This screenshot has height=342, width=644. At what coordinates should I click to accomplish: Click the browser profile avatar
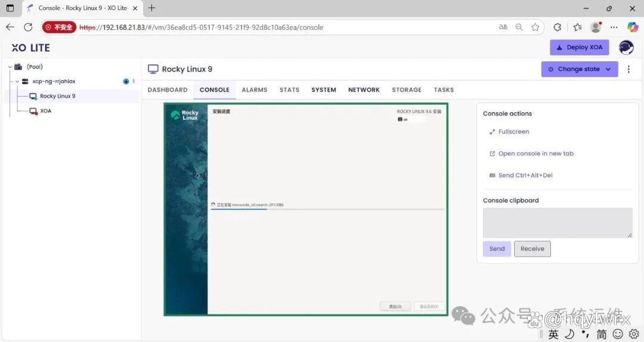pyautogui.click(x=596, y=27)
